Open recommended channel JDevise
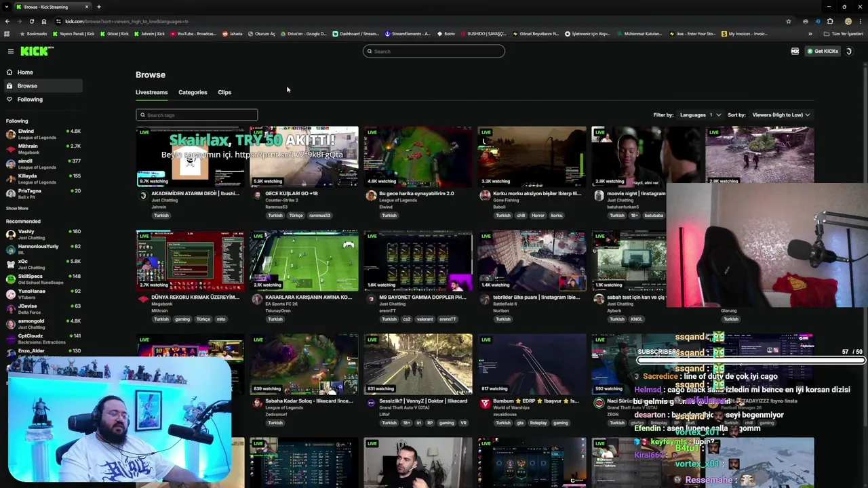The height and width of the screenshot is (488, 868). coord(42,309)
